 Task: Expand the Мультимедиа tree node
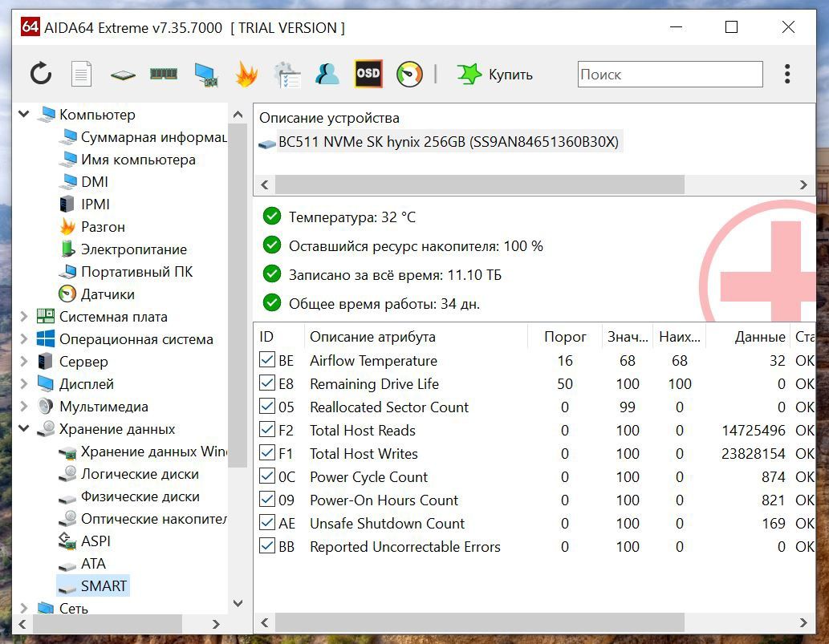[24, 407]
